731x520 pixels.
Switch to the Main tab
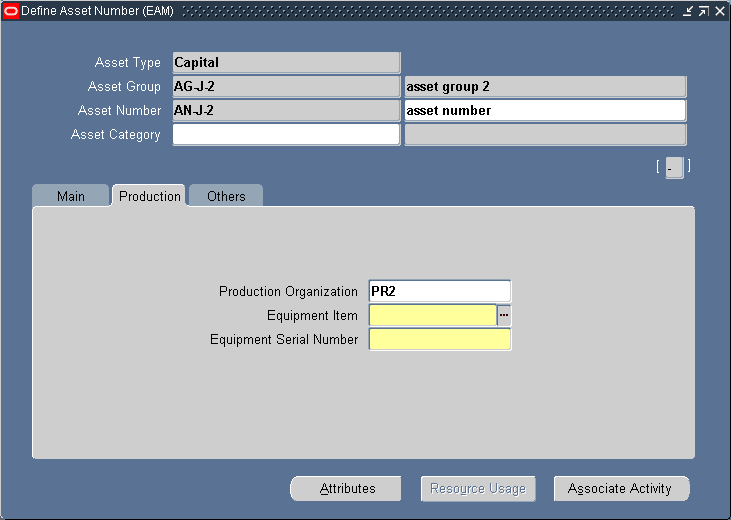click(70, 196)
